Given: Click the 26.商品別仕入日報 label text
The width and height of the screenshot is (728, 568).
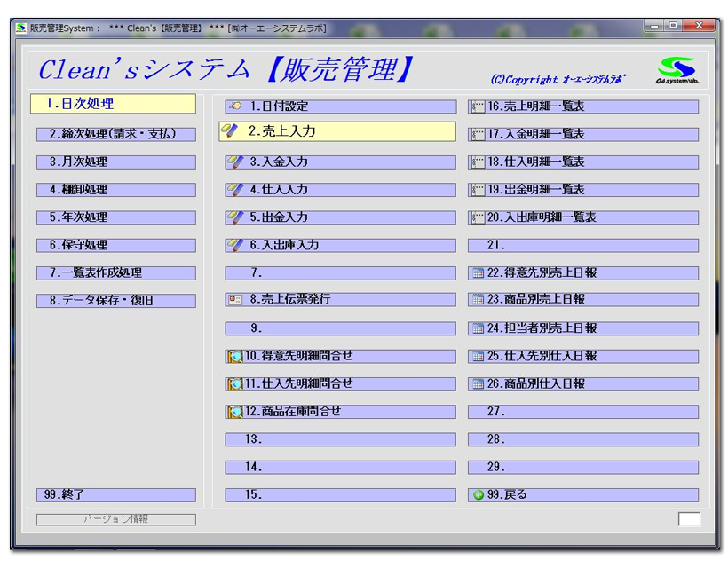Looking at the screenshot, I should coord(536,383).
